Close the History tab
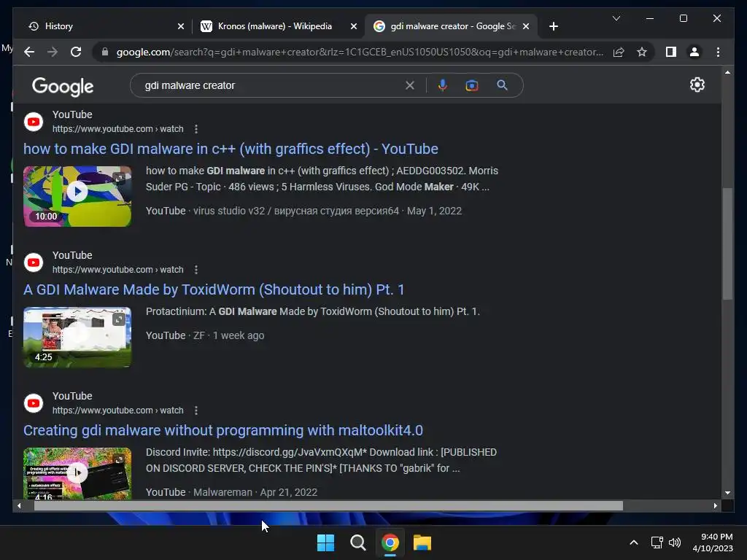The height and width of the screenshot is (560, 747). coord(181,26)
